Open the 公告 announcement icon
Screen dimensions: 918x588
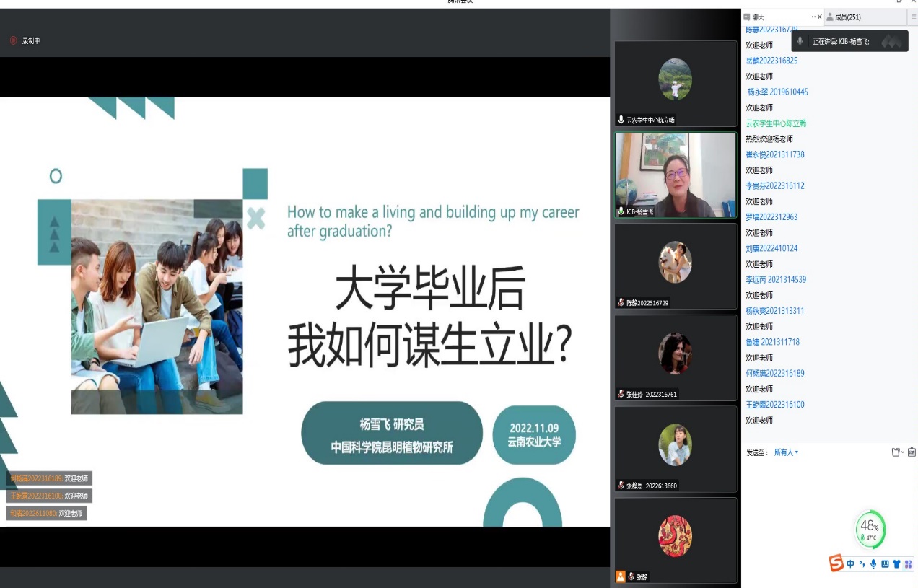[912, 452]
